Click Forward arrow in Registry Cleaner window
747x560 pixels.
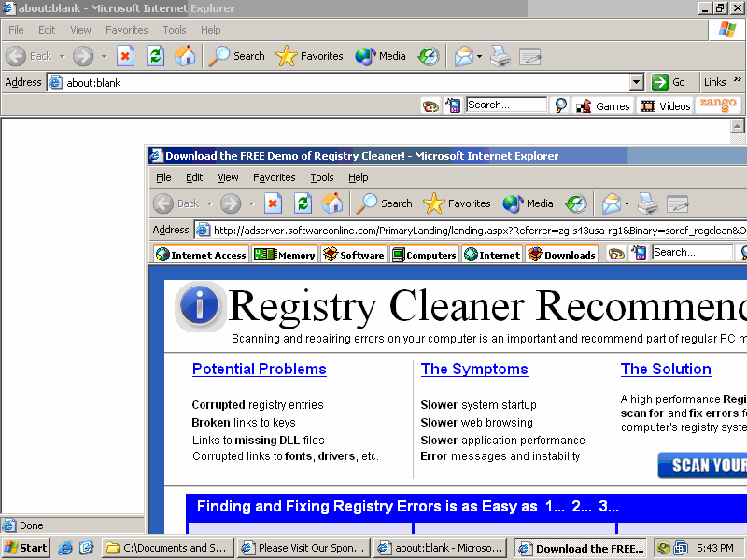point(231,203)
